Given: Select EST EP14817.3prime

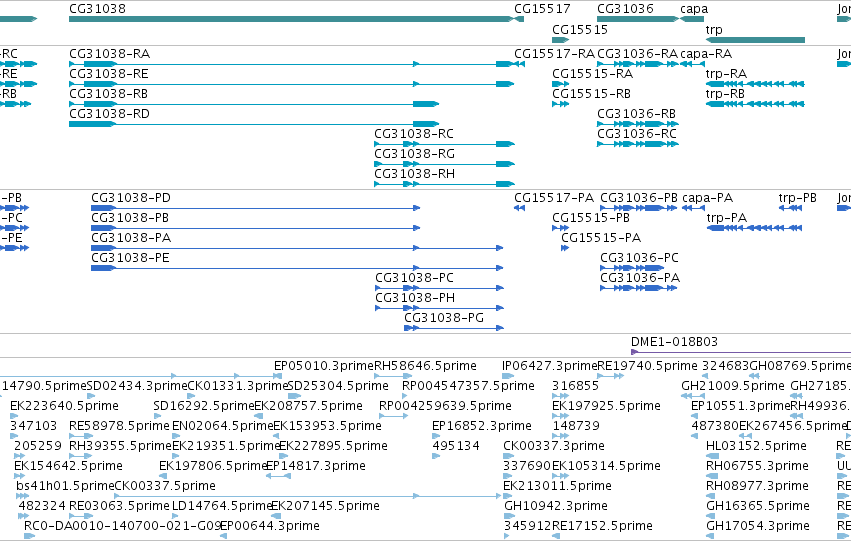Looking at the screenshot, I should coord(278,476).
